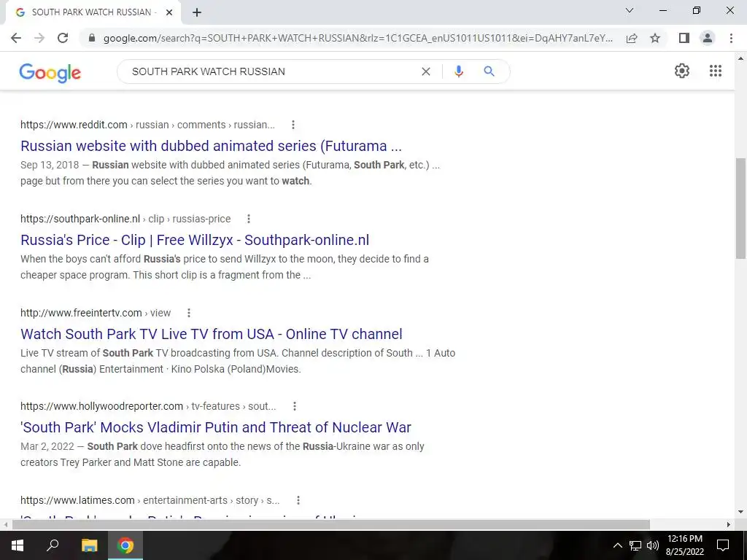Open Chrome side panel icon
Image resolution: width=747 pixels, height=560 pixels.
point(684,38)
